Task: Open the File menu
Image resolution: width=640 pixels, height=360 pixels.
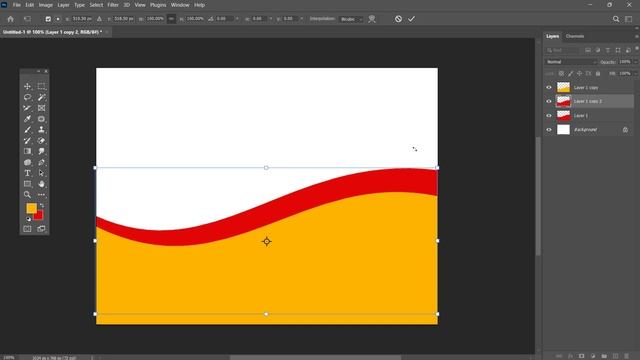Action: (x=17, y=5)
